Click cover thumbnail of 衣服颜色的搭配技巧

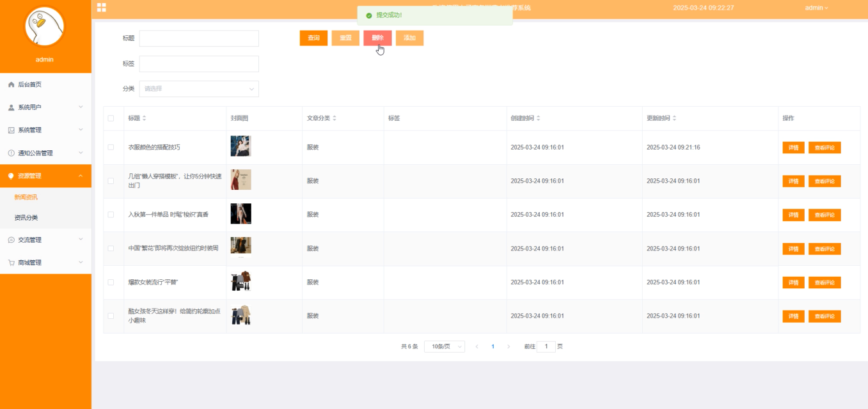(x=241, y=146)
